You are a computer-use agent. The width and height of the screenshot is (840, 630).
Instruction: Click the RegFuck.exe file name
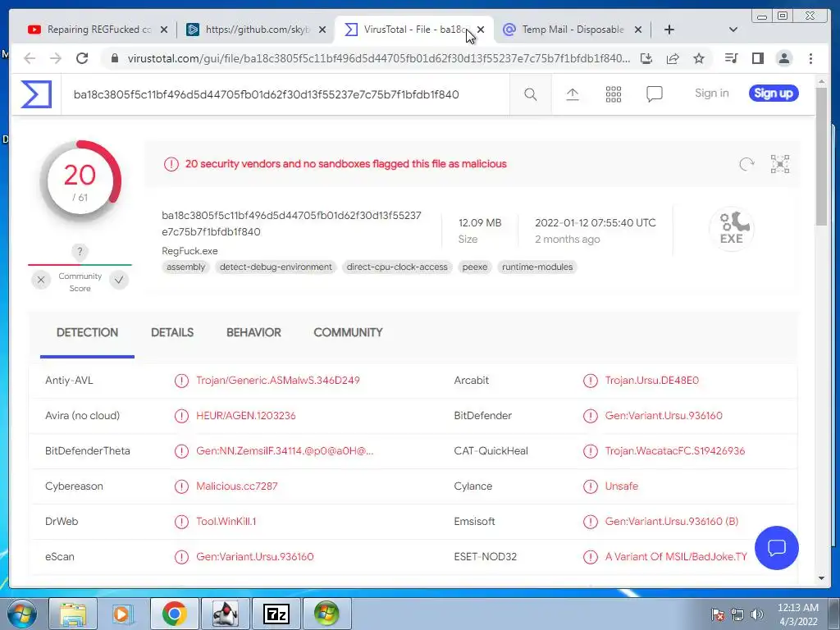pos(189,251)
